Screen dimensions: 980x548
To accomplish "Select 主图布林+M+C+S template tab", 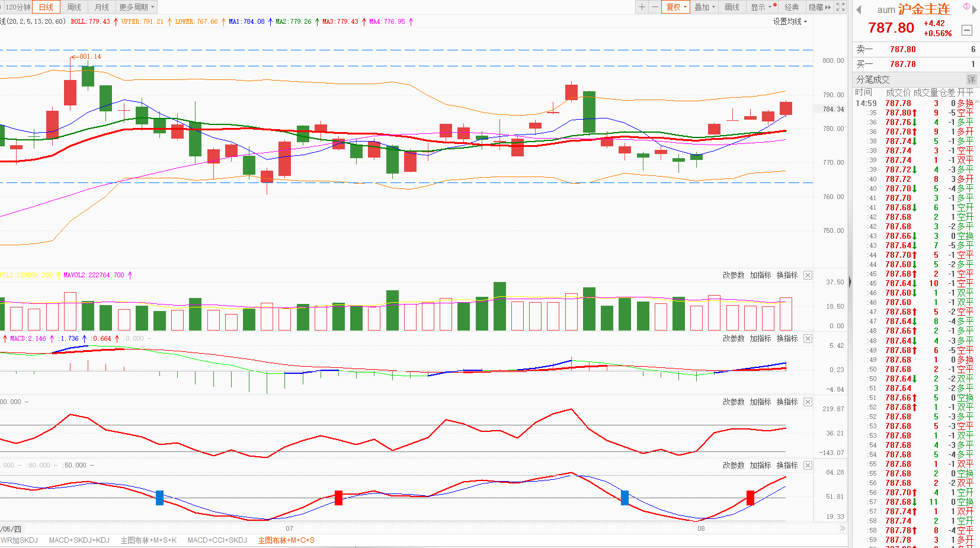I will pos(286,540).
